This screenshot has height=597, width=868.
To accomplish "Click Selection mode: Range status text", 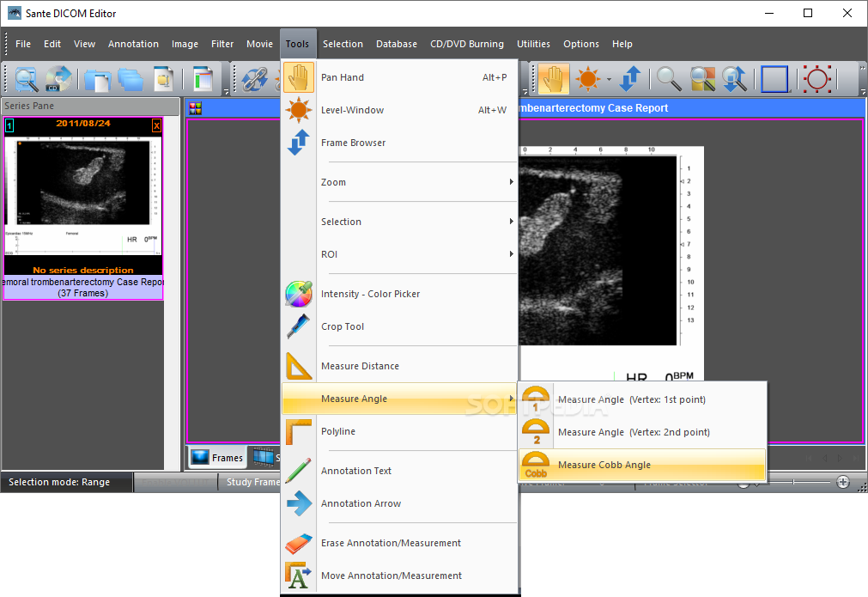I will (59, 483).
